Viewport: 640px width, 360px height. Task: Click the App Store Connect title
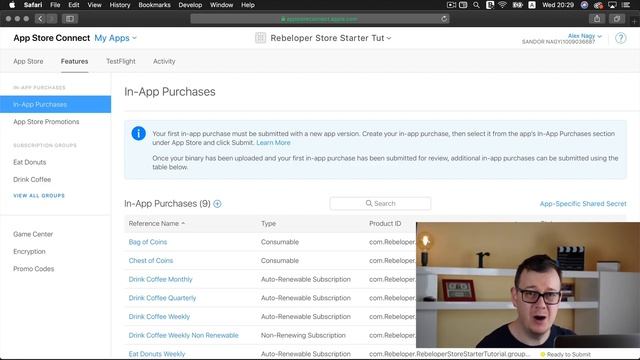51,38
